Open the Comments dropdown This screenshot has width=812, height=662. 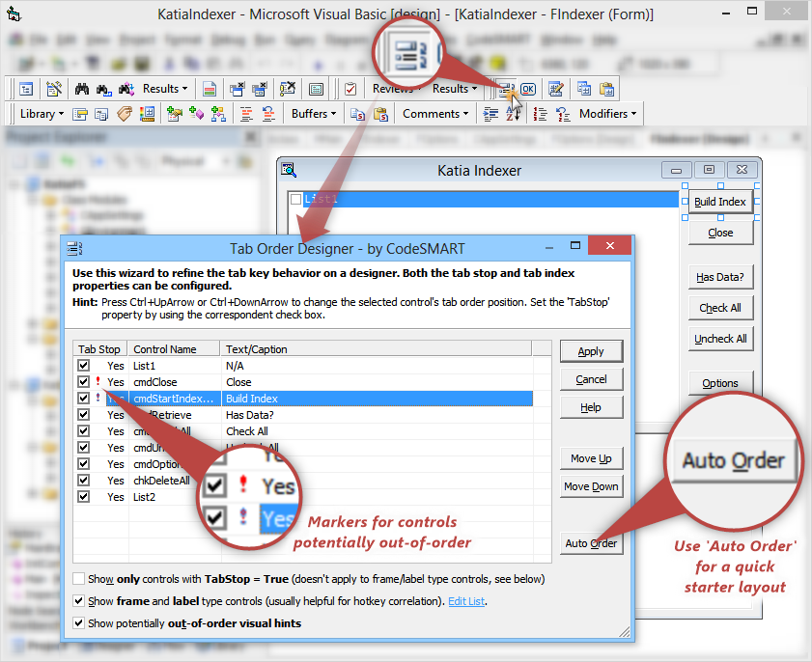pyautogui.click(x=435, y=114)
